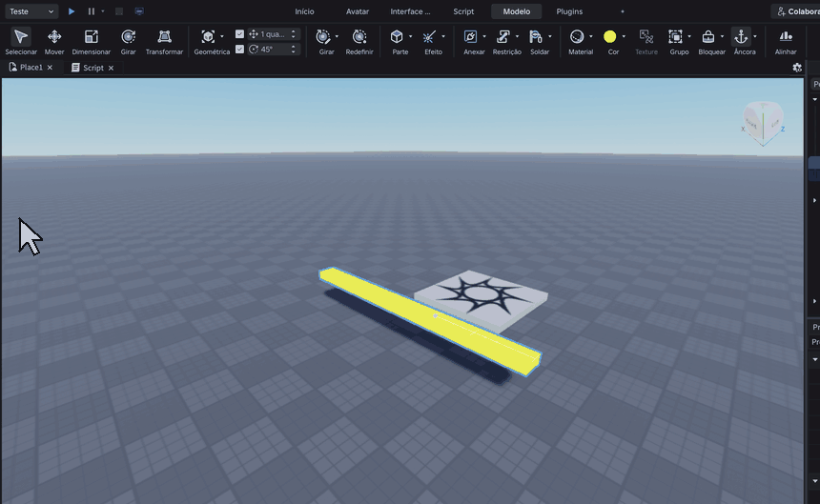The width and height of the screenshot is (820, 504).
Task: Open the Material picker icon
Action: click(577, 36)
